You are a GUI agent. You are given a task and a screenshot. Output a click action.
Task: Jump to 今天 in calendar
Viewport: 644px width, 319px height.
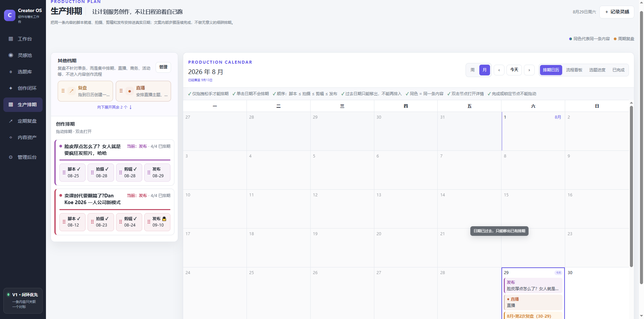click(x=514, y=70)
